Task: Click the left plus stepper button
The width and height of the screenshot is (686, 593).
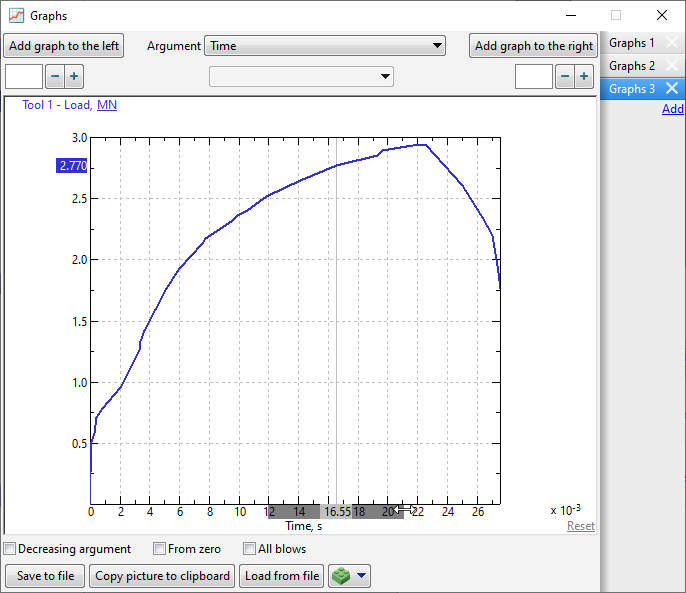Action: 74,77
